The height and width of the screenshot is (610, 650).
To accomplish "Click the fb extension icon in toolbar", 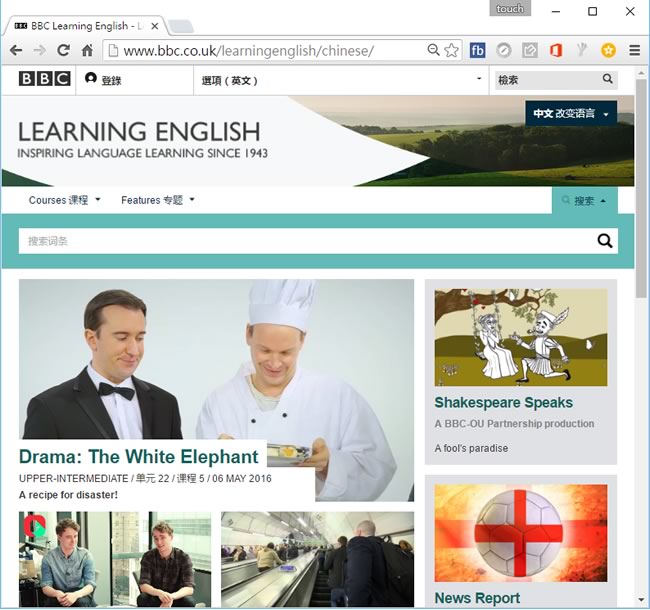I will [x=478, y=50].
